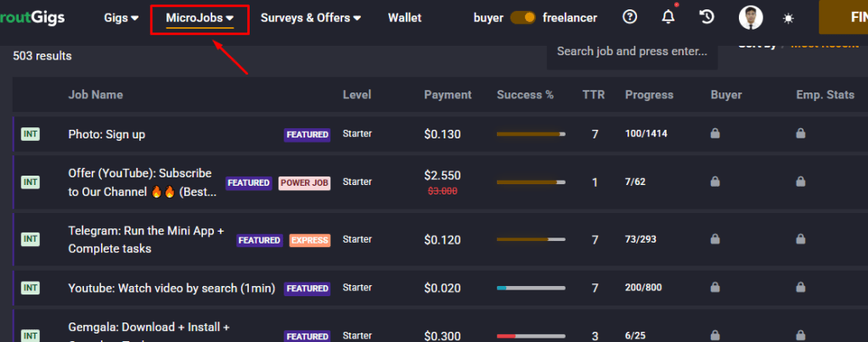Click the EXPRESS tag
This screenshot has height=342, width=868.
click(x=310, y=240)
